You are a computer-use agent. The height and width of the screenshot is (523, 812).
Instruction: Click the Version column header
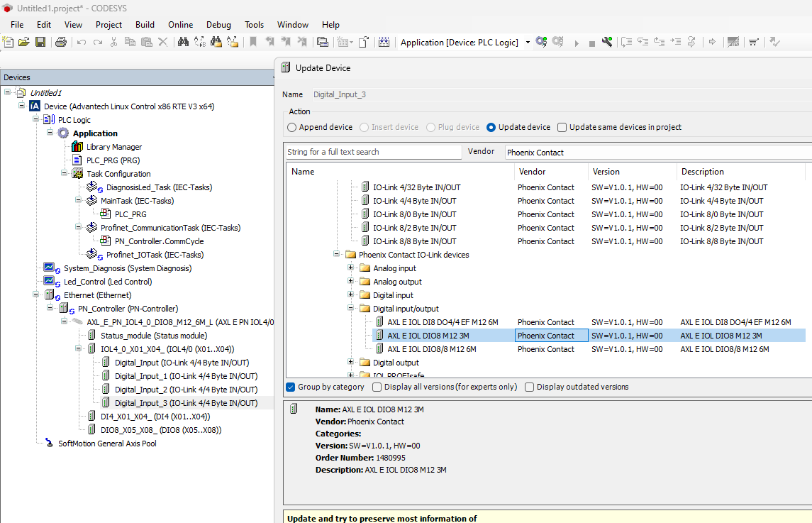point(606,172)
